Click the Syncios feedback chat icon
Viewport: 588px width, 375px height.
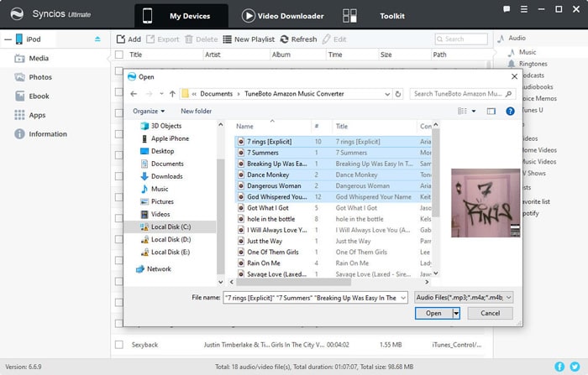[507, 9]
